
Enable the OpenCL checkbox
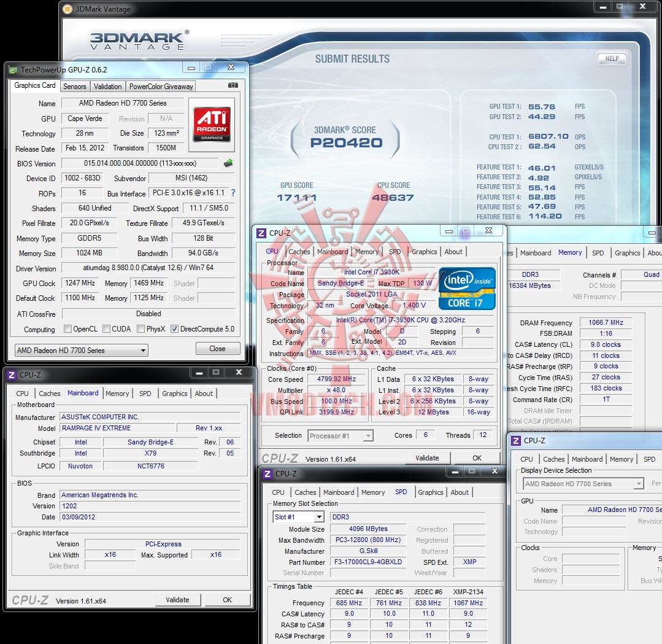point(67,329)
